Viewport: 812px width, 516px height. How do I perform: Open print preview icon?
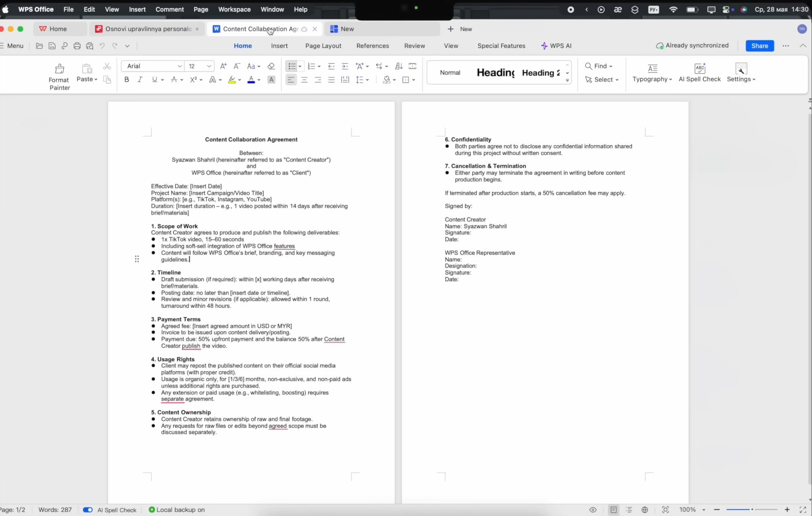tap(90, 46)
